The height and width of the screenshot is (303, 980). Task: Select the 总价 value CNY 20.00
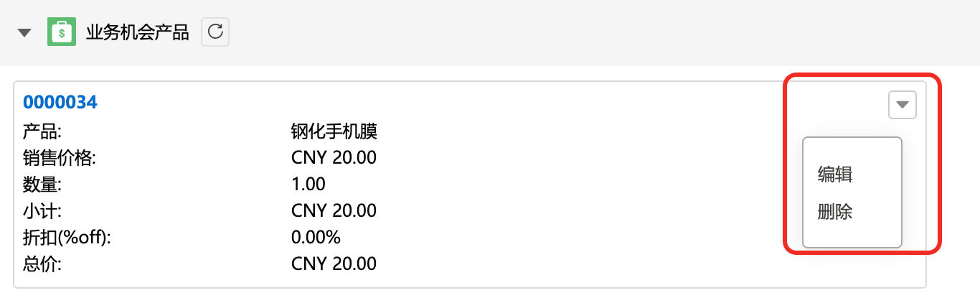coord(334,264)
